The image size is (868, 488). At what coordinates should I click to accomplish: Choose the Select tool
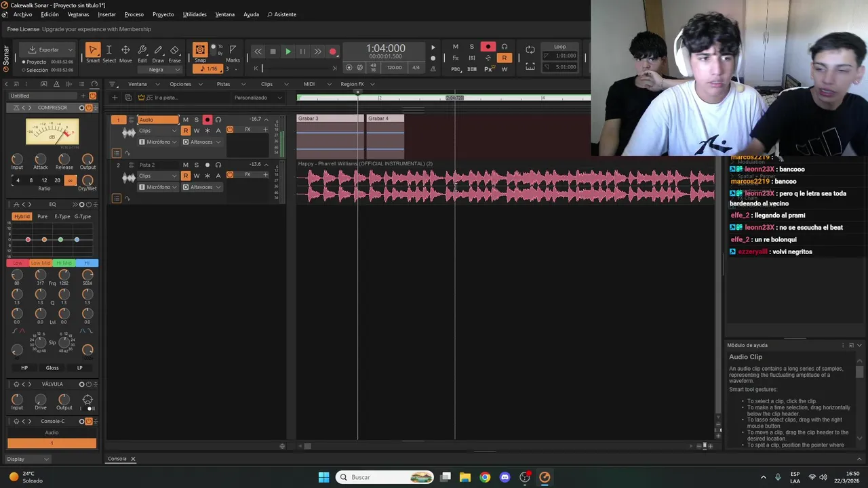[x=109, y=50]
